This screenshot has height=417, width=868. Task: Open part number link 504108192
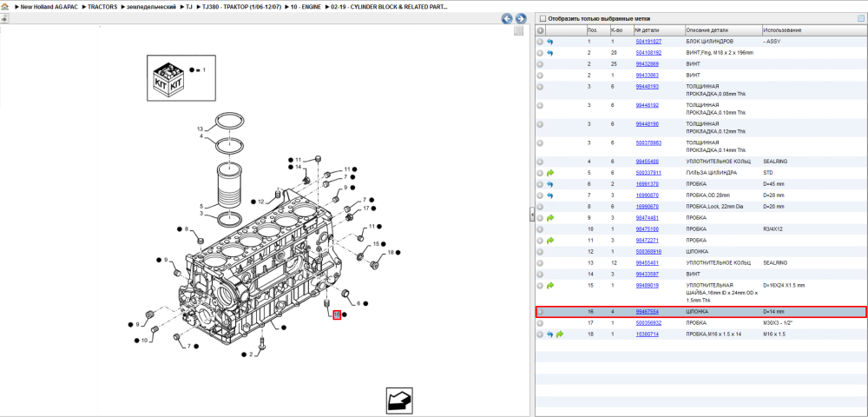tap(648, 53)
